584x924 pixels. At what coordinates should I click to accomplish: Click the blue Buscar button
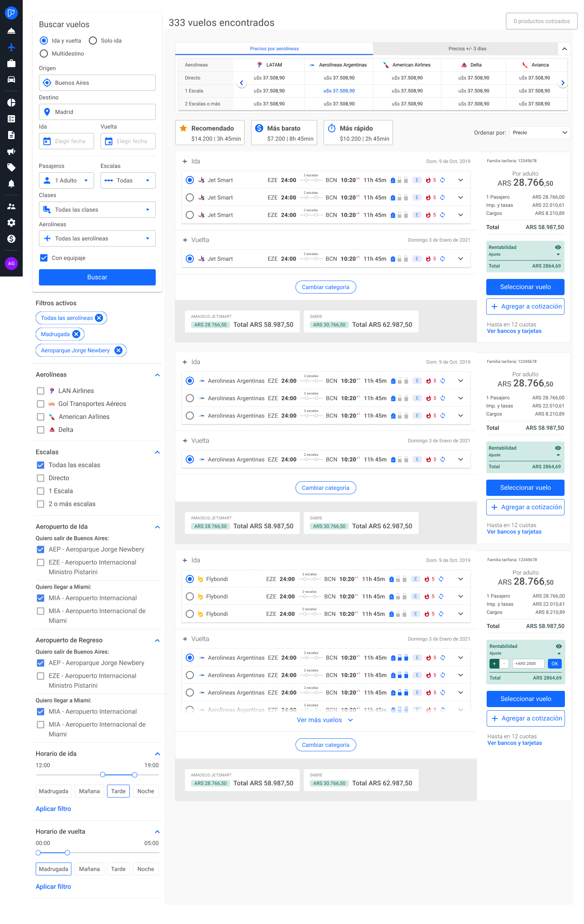[x=97, y=277]
